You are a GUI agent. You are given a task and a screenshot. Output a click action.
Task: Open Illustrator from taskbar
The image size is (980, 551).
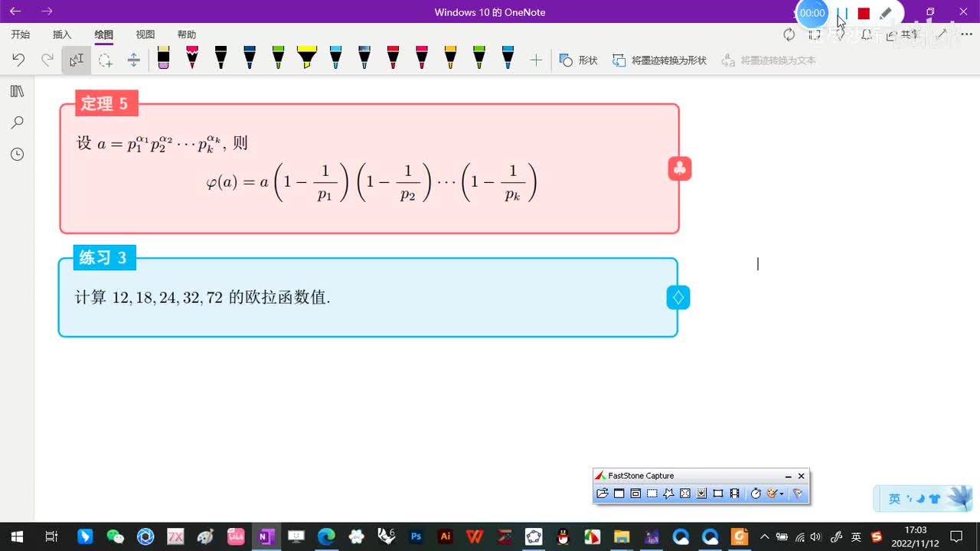pos(446,536)
